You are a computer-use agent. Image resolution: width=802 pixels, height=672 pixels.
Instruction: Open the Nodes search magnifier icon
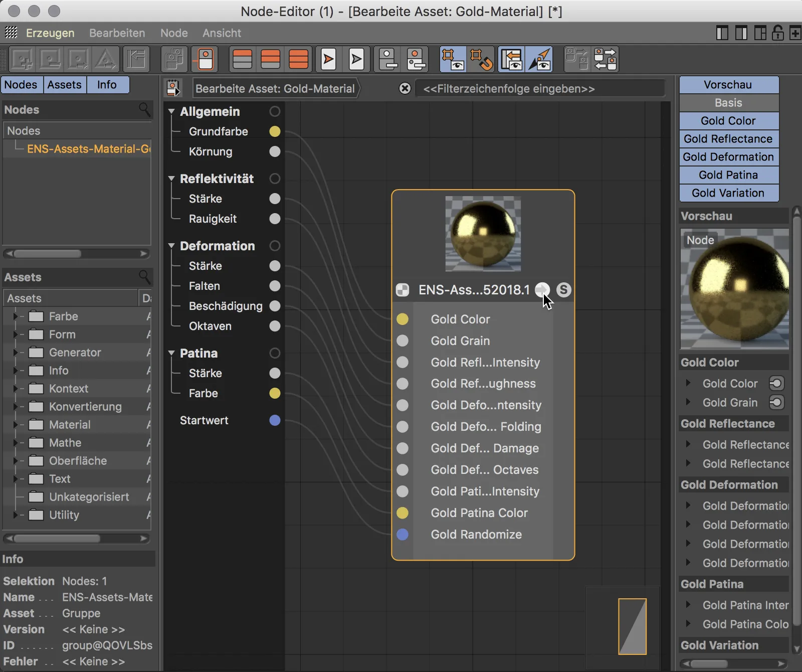(x=145, y=110)
